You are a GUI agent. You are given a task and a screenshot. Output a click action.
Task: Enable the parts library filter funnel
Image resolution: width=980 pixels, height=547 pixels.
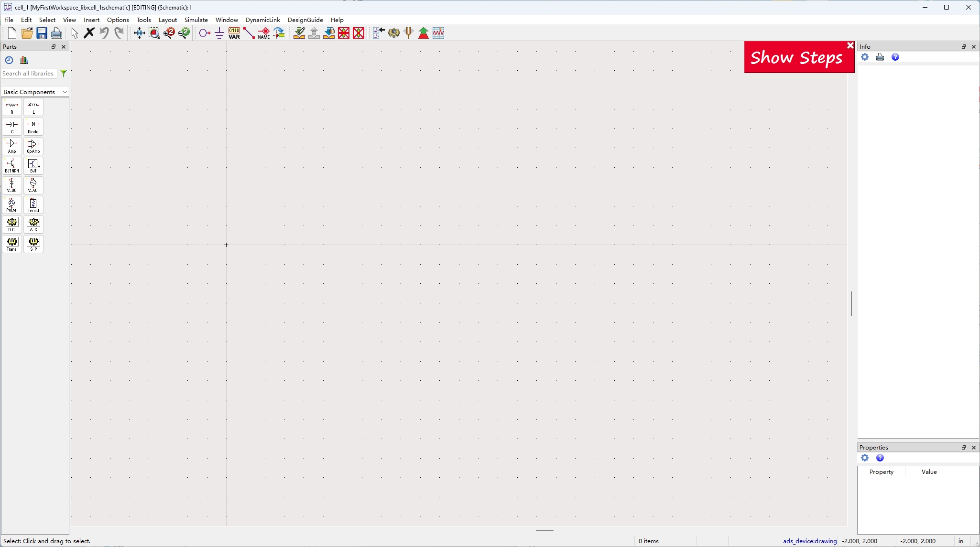tap(64, 73)
